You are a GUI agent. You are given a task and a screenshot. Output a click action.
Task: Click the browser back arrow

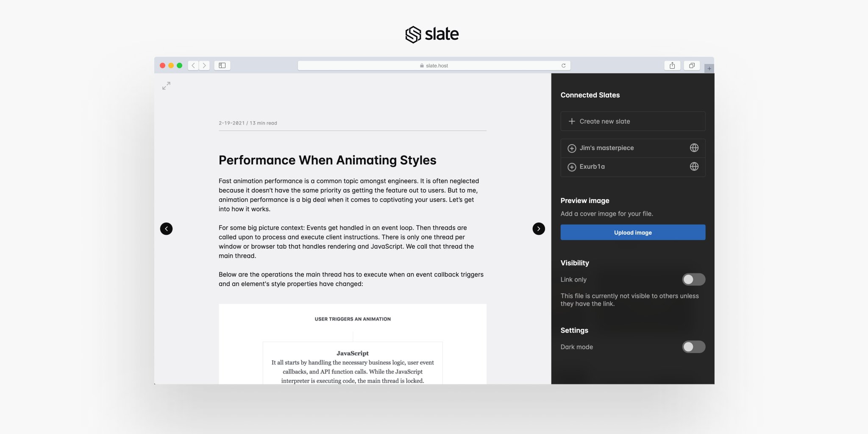pos(193,65)
